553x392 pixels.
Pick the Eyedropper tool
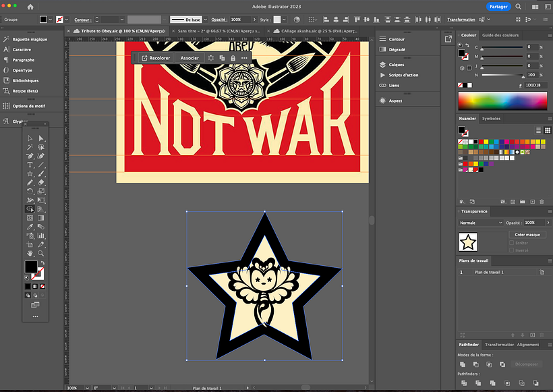click(x=30, y=227)
